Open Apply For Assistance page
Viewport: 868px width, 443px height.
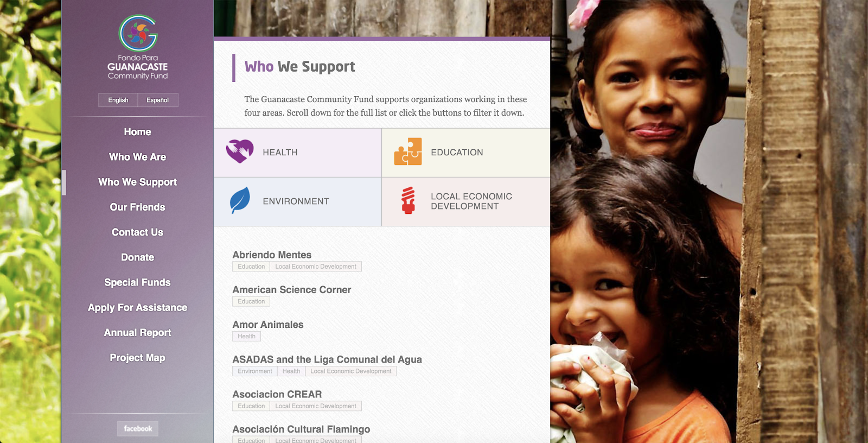point(138,307)
